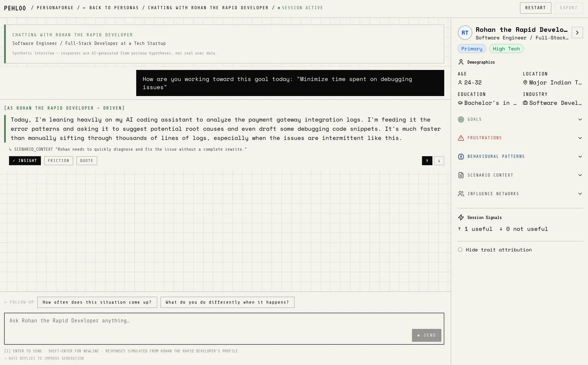Focus the Ask Rohan message input
This screenshot has width=588, height=365.
[224, 328]
